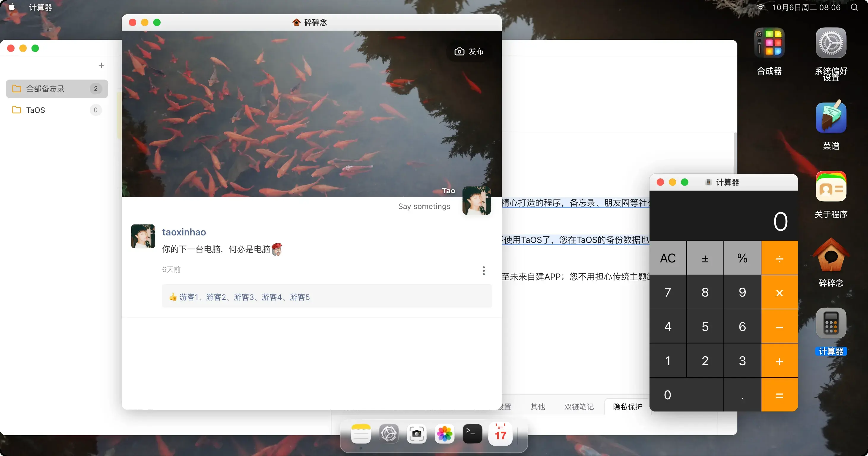Viewport: 868px width, 456px height.
Task: Click the plus icon to add a memo folder
Action: pyautogui.click(x=102, y=65)
